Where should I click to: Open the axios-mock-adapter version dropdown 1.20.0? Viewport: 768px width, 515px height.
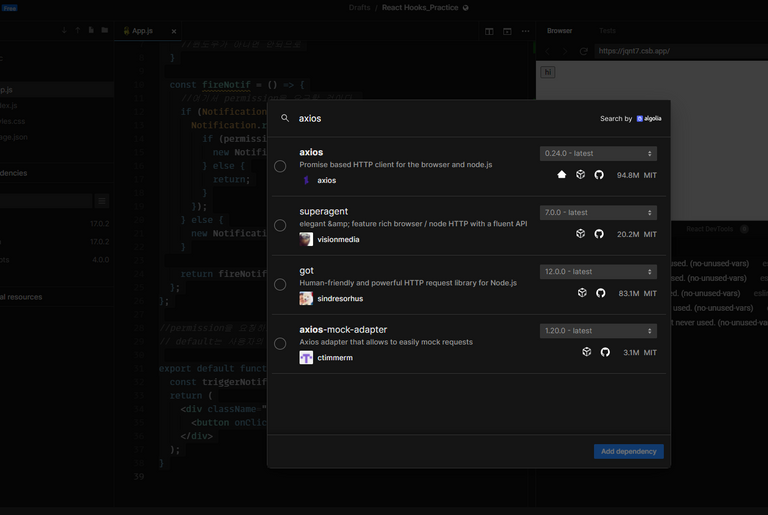[598, 331]
